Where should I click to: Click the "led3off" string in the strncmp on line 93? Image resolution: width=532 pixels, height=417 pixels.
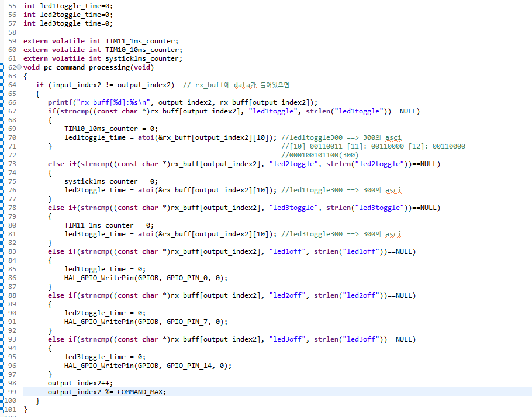tap(288, 339)
